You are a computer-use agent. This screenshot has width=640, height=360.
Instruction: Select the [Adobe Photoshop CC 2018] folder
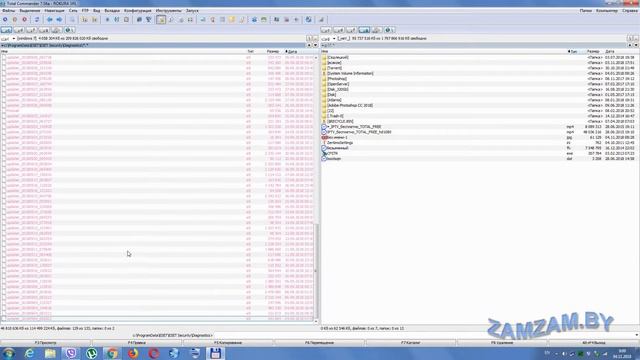350,105
